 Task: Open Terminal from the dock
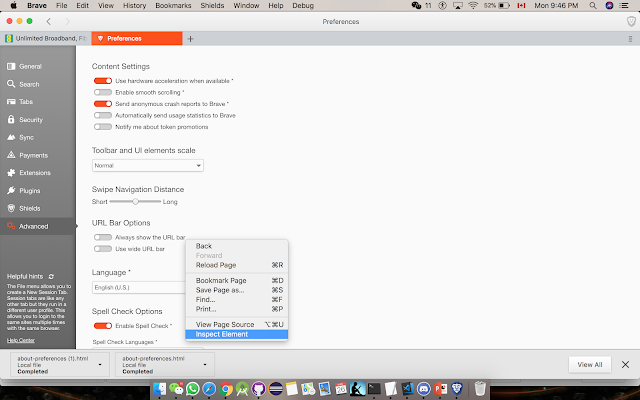(x=374, y=388)
